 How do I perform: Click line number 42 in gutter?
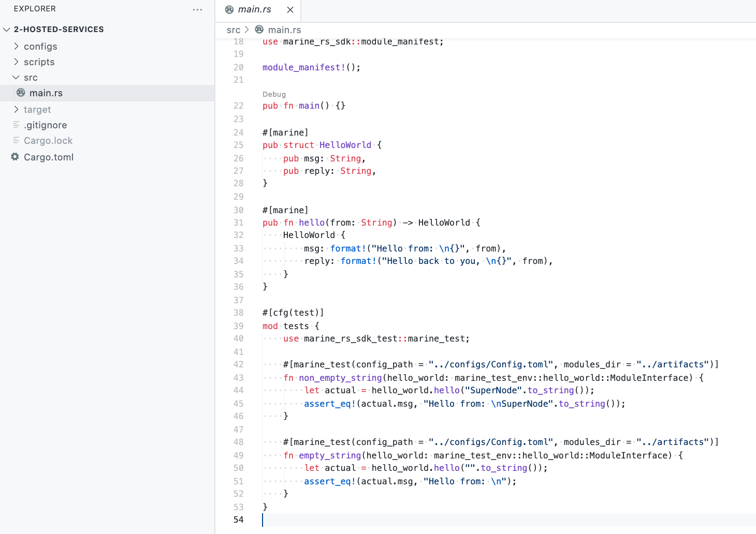click(238, 364)
